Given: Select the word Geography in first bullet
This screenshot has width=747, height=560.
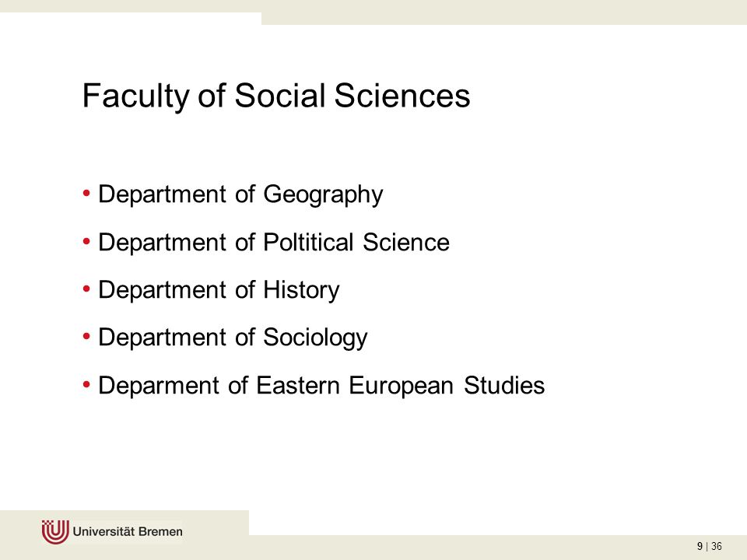Looking at the screenshot, I should pyautogui.click(x=323, y=195).
